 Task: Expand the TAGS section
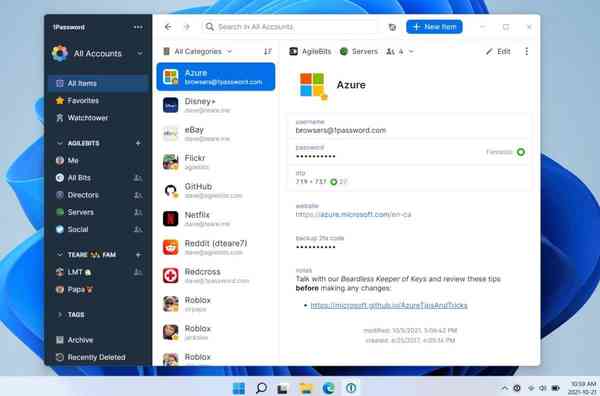59,315
